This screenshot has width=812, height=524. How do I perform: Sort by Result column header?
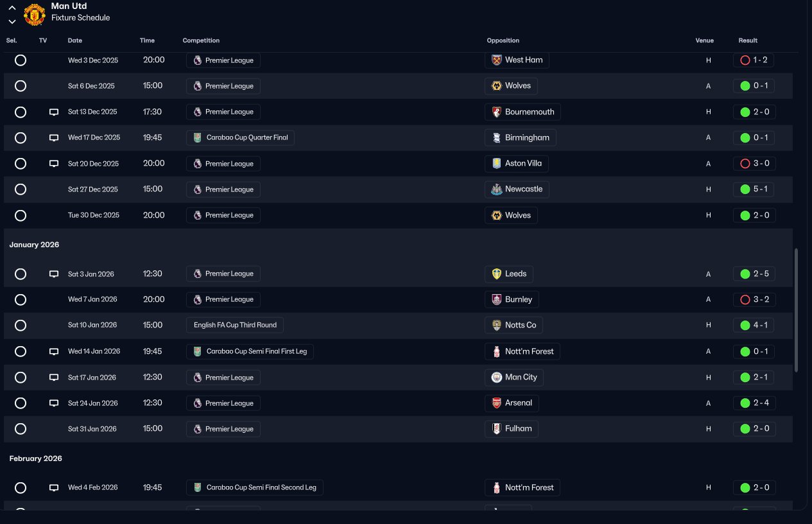748,40
